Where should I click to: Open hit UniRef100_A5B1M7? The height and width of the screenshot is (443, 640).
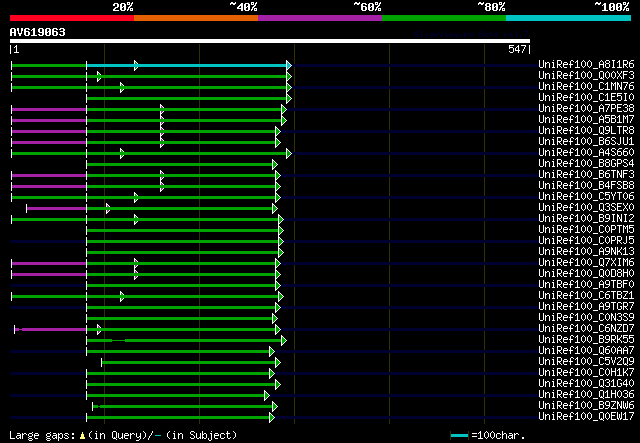587,120
